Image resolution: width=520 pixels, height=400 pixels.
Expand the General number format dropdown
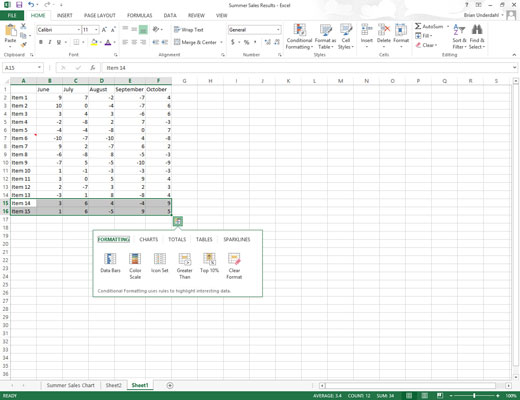point(278,30)
